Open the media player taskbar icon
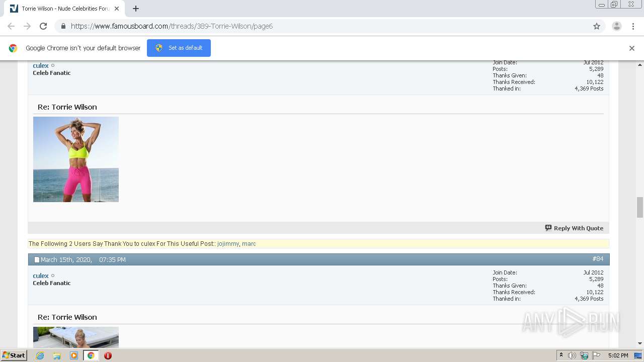The width and height of the screenshot is (644, 362). coord(74,355)
